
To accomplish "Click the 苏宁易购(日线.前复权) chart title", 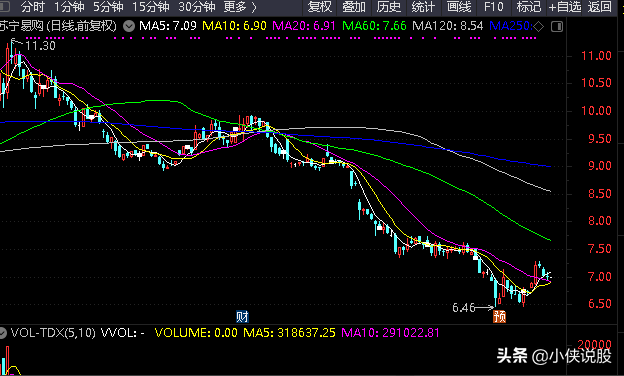I will (x=58, y=26).
